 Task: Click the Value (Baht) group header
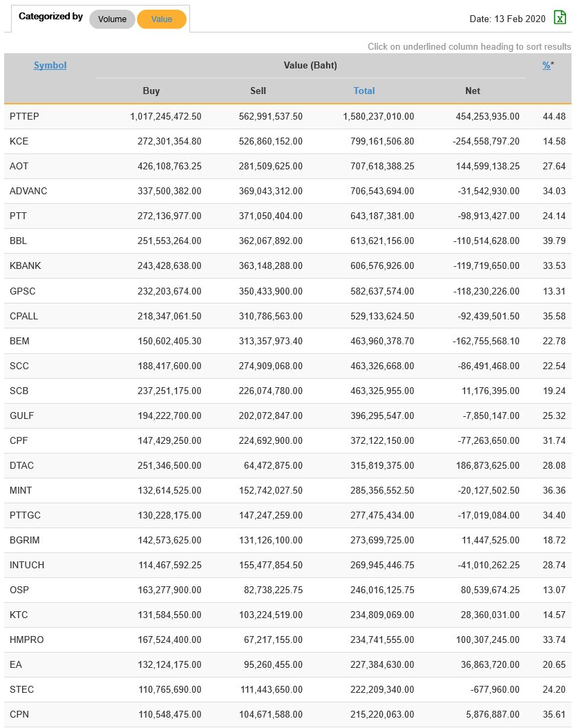coord(310,66)
